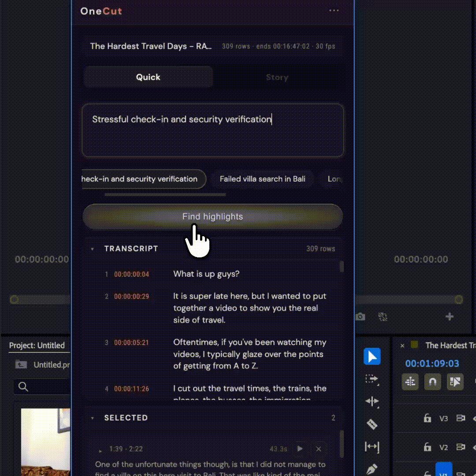This screenshot has width=476, height=476.
Task: Click the OneCut logo
Action: point(101,11)
